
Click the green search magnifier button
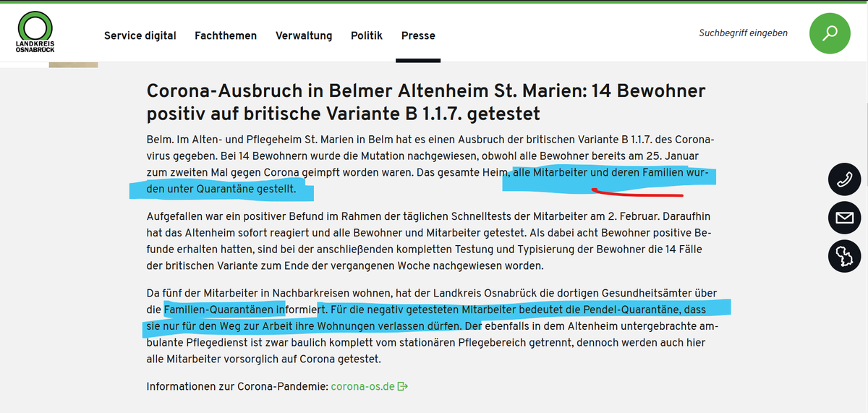pos(830,33)
